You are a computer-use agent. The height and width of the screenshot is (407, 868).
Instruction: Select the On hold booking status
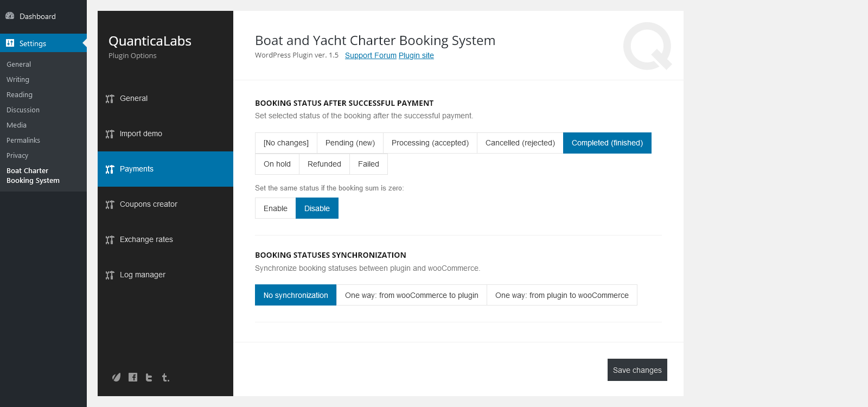pyautogui.click(x=277, y=164)
